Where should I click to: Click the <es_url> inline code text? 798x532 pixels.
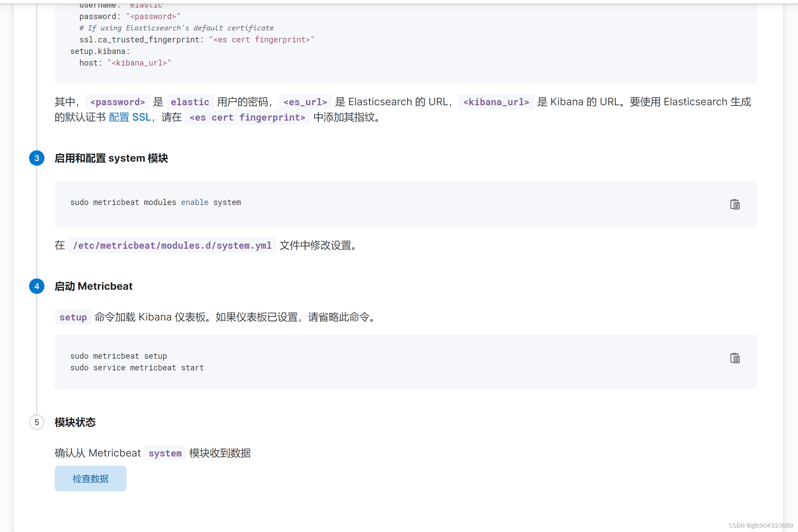pos(305,102)
